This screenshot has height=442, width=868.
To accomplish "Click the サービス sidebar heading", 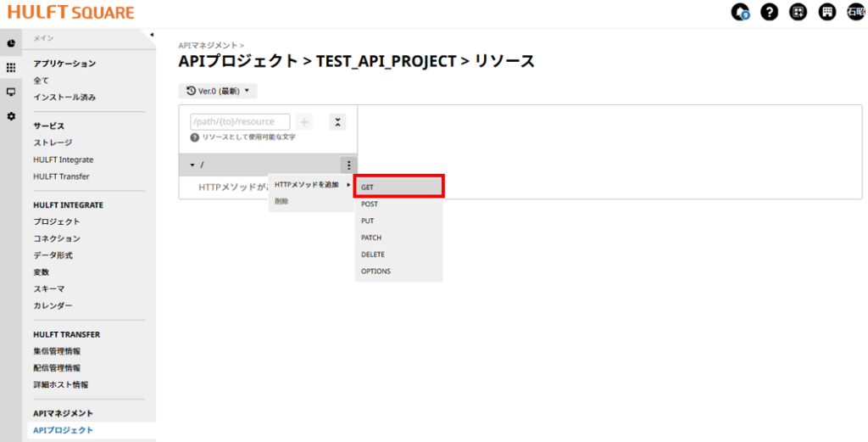I will click(x=48, y=126).
